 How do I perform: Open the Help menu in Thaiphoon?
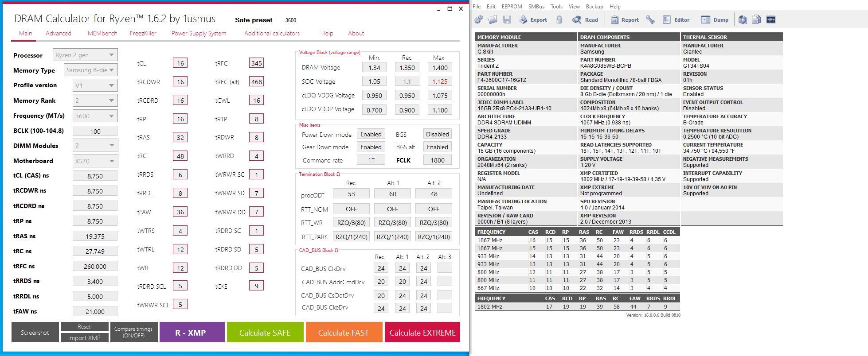click(615, 7)
